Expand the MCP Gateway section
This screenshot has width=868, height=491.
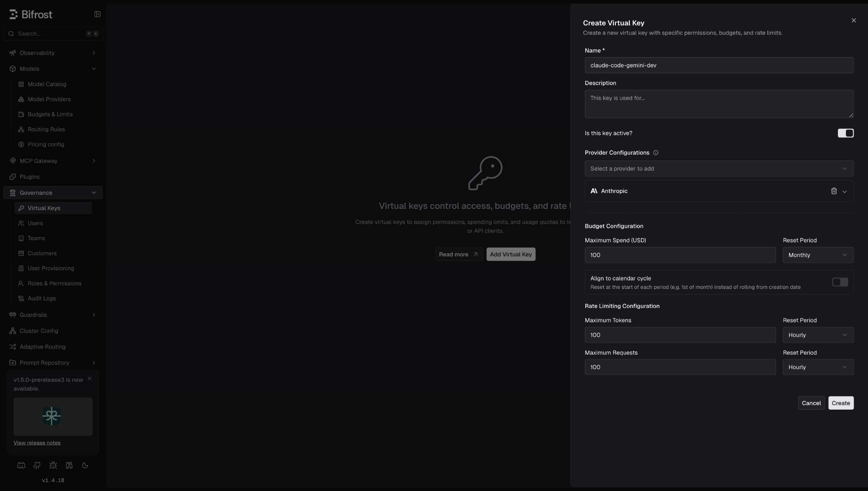53,161
